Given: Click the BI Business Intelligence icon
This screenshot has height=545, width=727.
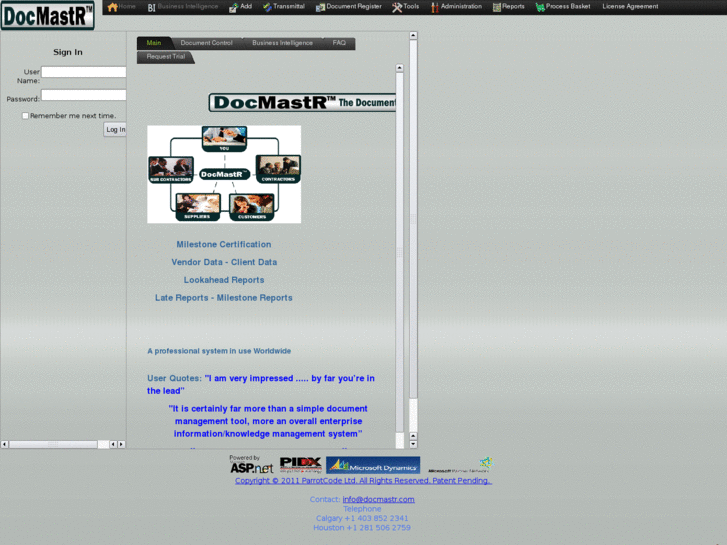Looking at the screenshot, I should coord(151,7).
